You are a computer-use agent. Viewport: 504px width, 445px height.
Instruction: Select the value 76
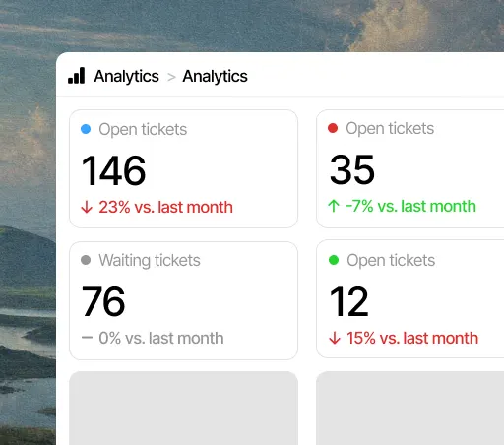tap(103, 301)
